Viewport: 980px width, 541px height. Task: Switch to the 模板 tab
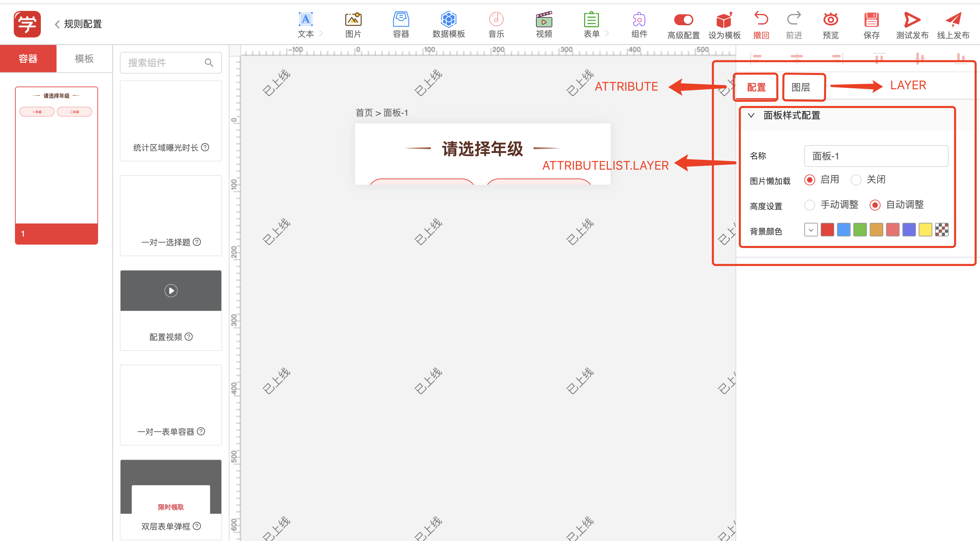coord(84,59)
